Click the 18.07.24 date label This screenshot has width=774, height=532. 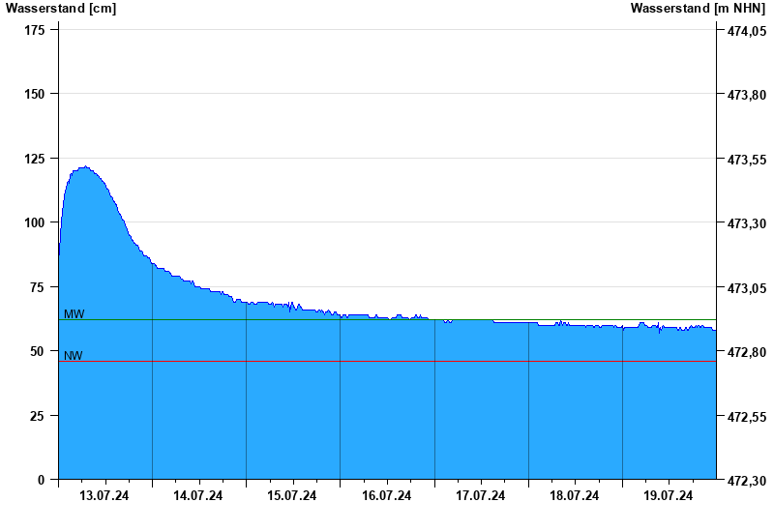pos(574,495)
